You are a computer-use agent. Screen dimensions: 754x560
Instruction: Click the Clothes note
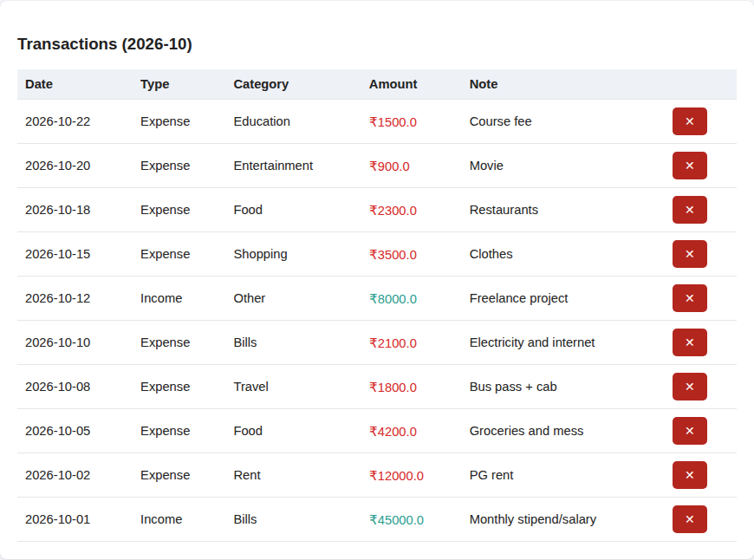click(491, 254)
